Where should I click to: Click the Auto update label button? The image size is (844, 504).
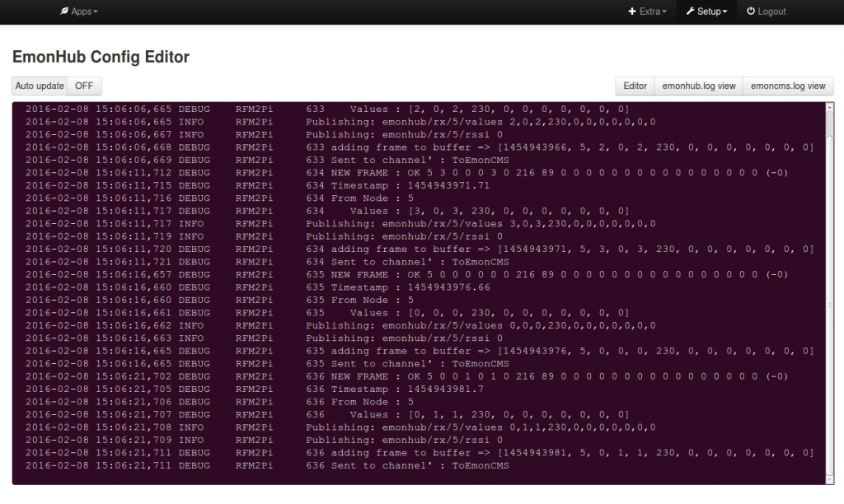click(x=40, y=86)
